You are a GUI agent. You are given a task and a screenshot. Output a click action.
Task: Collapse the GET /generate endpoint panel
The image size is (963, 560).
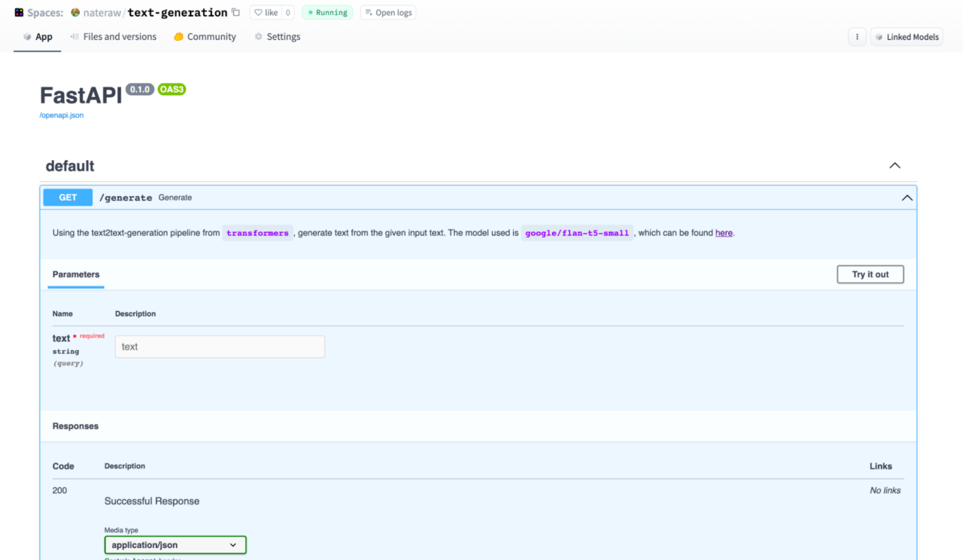point(907,197)
